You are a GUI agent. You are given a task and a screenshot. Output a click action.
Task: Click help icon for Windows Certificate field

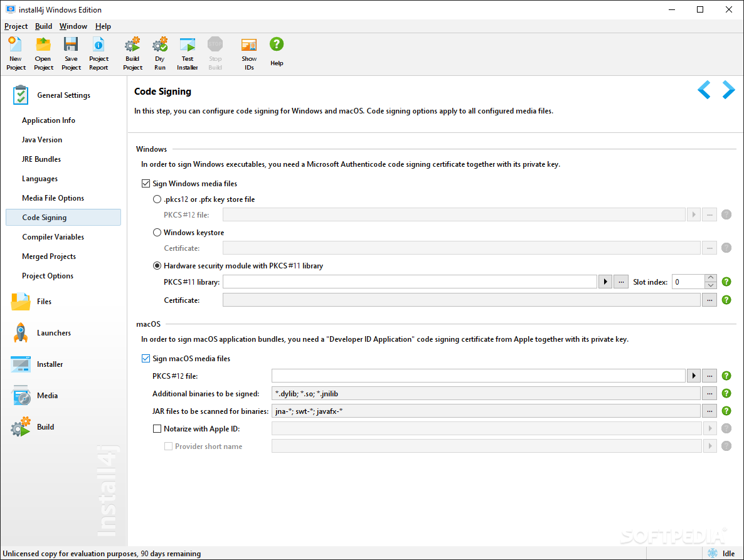[x=726, y=300]
